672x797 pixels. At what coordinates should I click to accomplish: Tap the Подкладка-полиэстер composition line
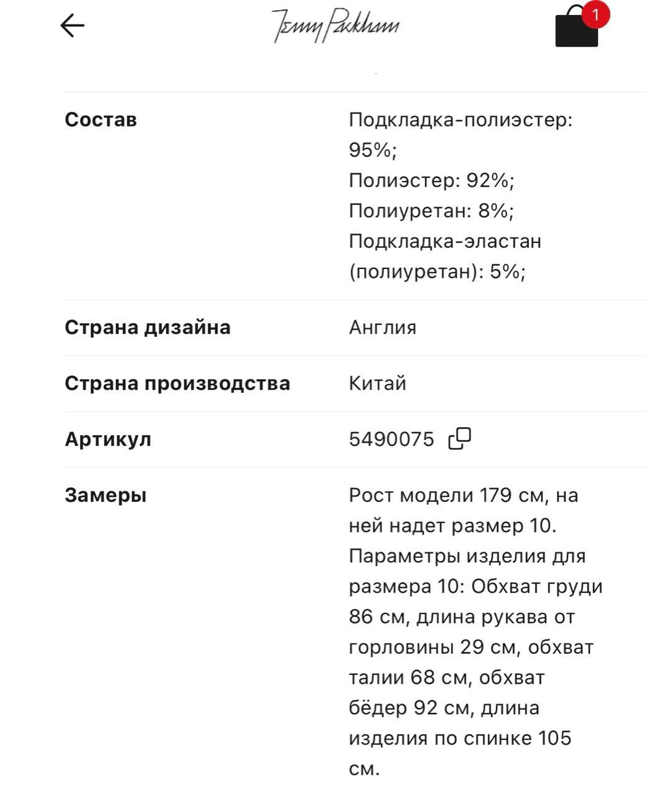(x=460, y=120)
